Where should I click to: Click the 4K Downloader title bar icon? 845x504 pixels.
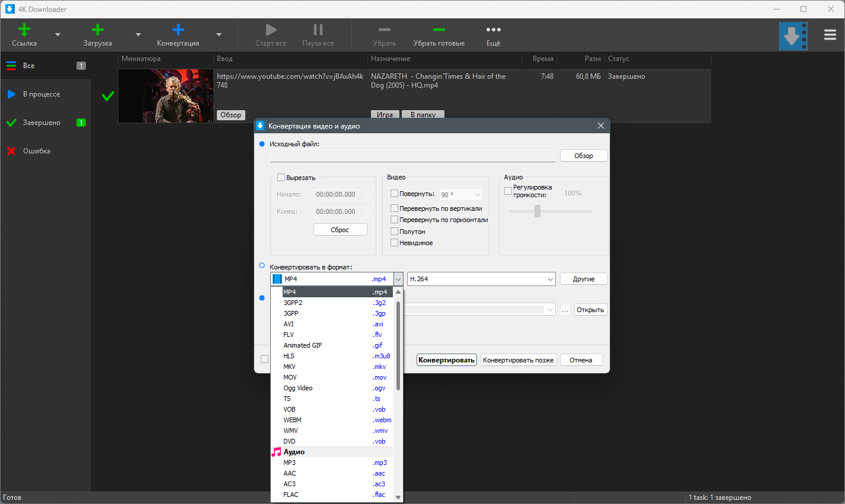click(10, 9)
